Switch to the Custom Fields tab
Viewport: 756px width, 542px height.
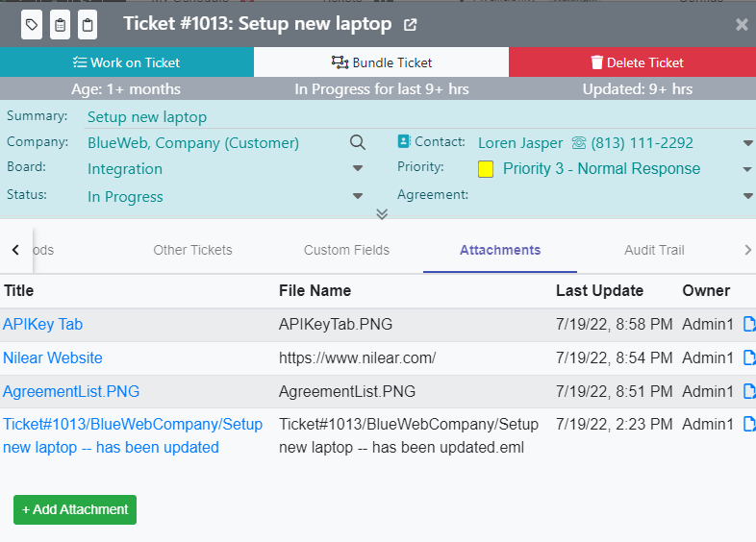346,250
